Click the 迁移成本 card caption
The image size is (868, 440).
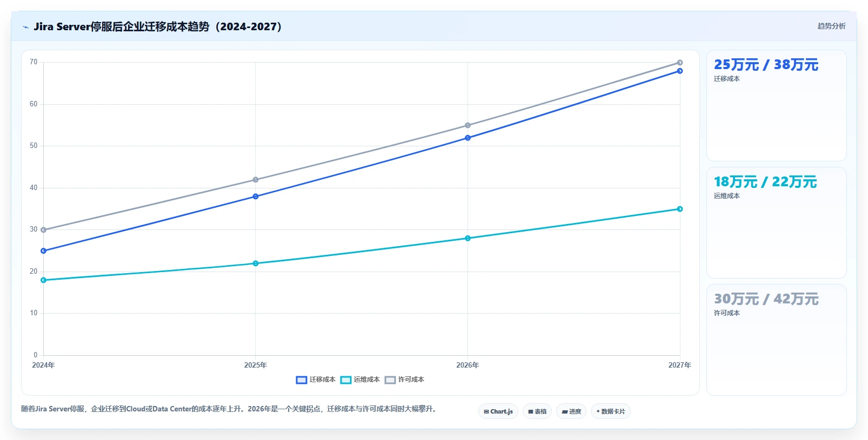pyautogui.click(x=726, y=79)
